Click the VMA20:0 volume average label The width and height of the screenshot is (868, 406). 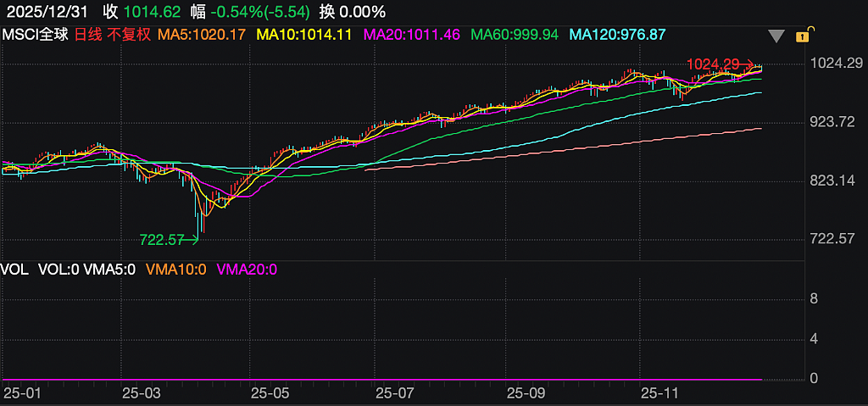[x=247, y=270]
